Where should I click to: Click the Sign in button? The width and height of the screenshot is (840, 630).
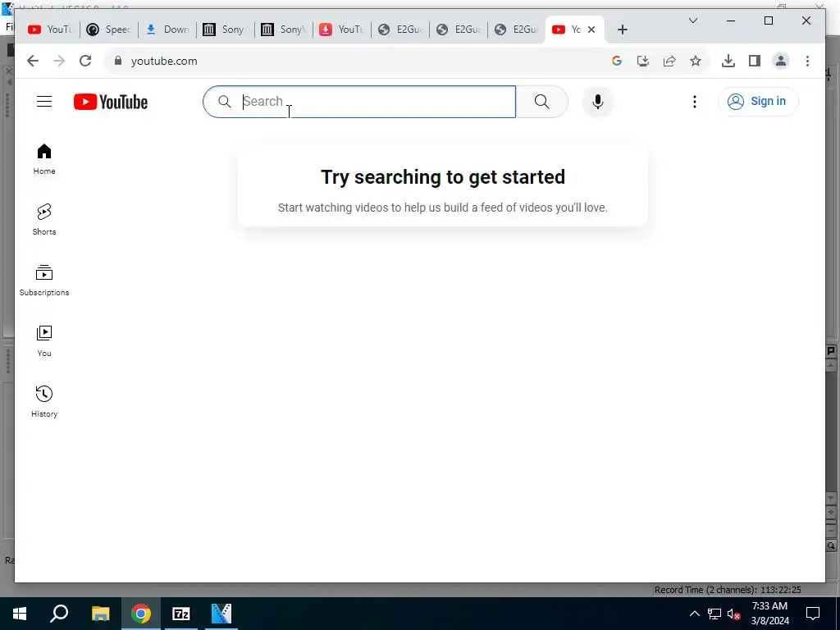pyautogui.click(x=758, y=101)
